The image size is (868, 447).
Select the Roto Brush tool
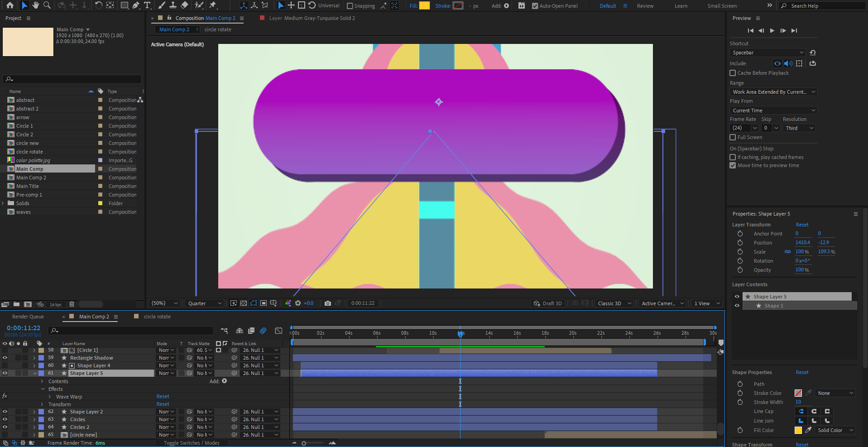(x=199, y=5)
